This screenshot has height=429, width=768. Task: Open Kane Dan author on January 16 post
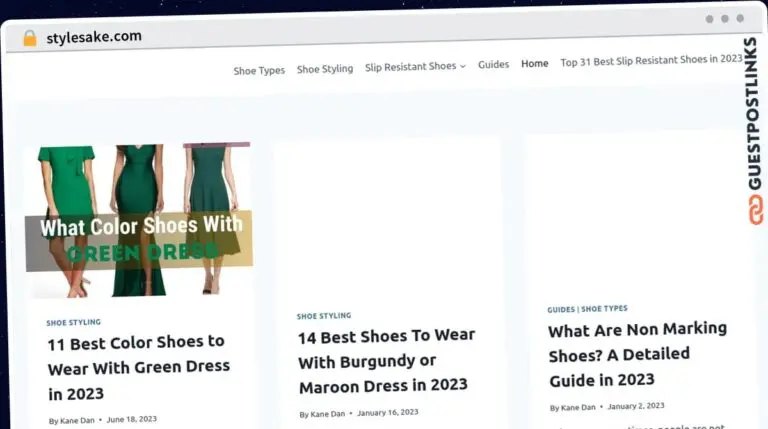328,414
